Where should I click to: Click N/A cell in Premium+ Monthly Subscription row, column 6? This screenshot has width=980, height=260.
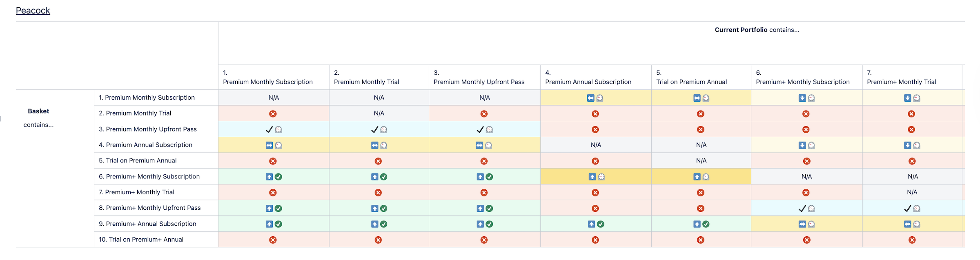pos(806,177)
